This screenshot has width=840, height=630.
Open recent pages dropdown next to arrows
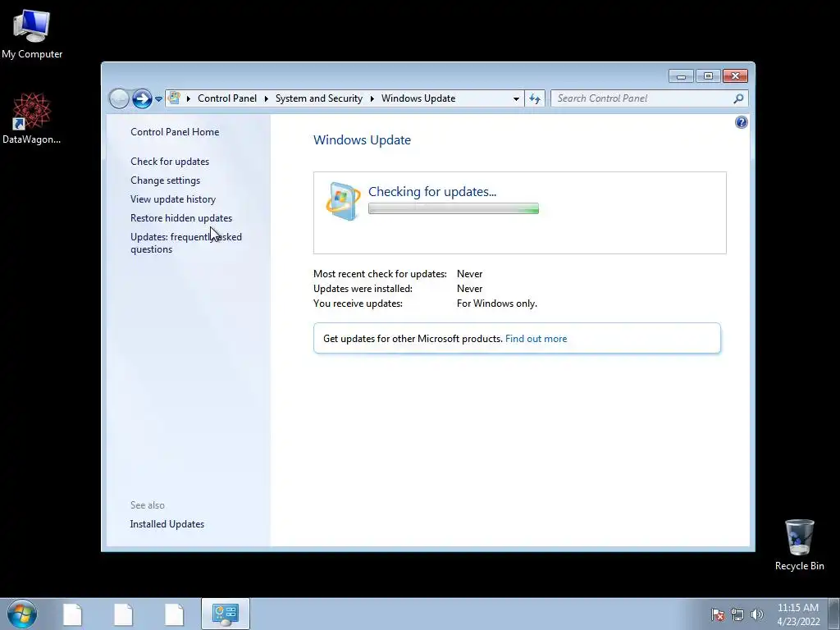158,99
